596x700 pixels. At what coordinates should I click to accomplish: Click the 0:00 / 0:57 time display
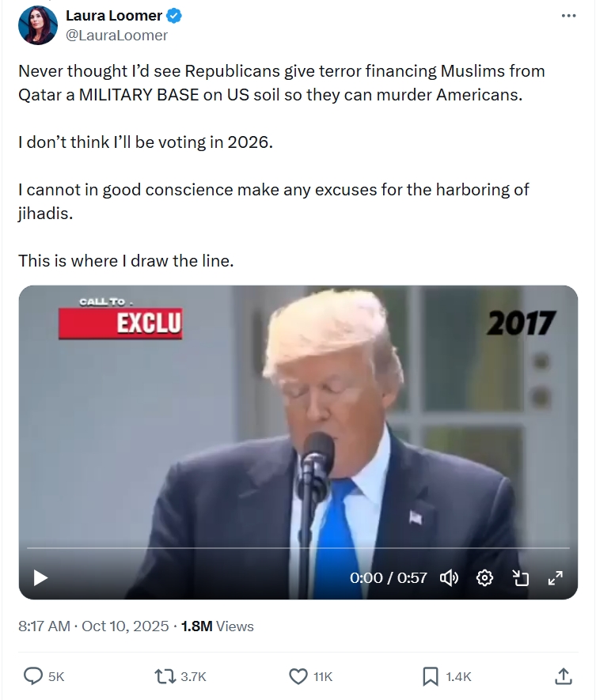click(389, 577)
